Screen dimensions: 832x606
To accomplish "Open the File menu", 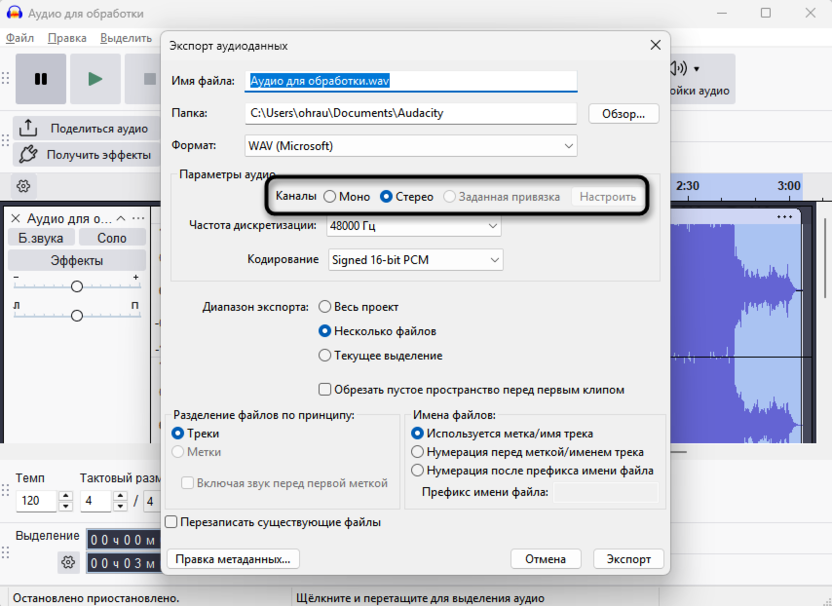I will pos(20,38).
